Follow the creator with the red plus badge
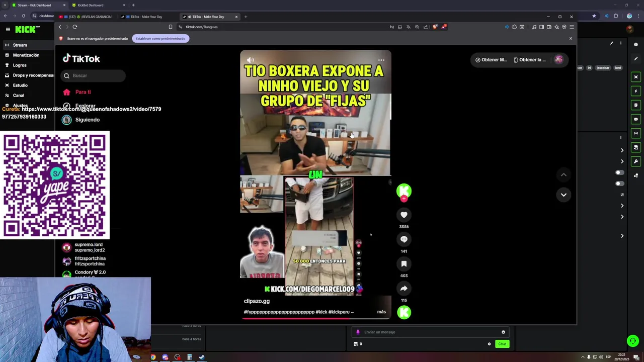 (x=404, y=199)
